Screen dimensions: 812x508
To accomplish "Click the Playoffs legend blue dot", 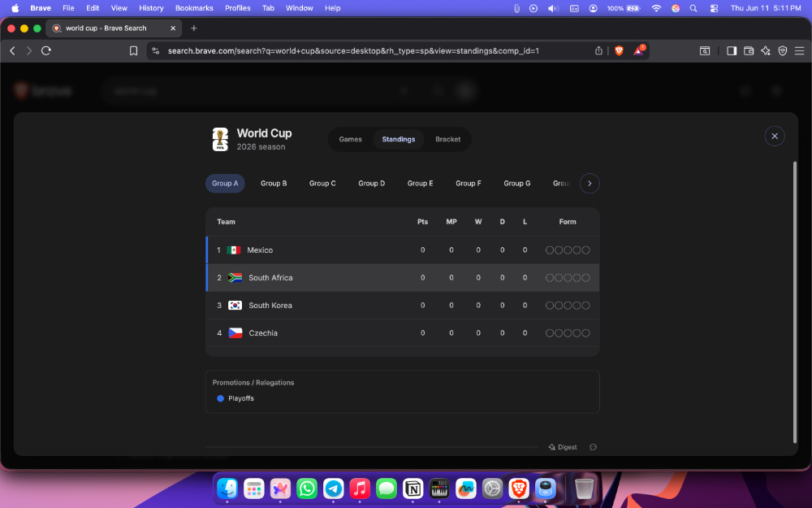I will pyautogui.click(x=220, y=398).
